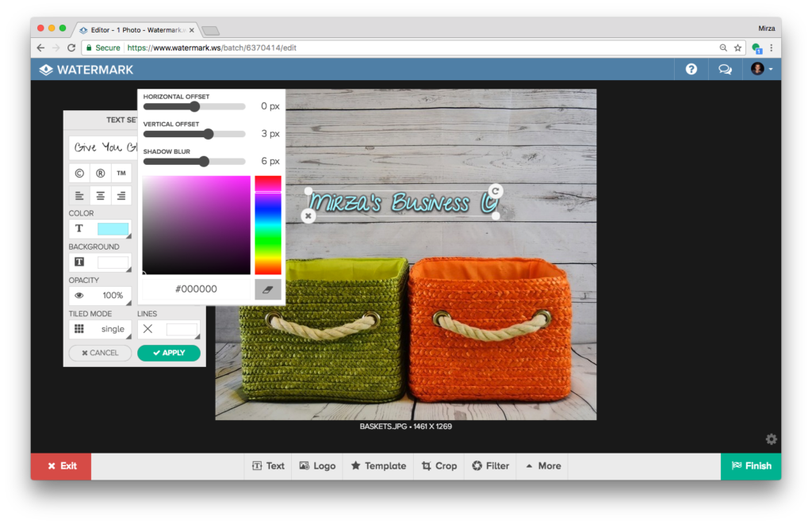Screen dimensions: 812x524
Task: Open the opacity 100% dropdown
Action: pos(113,296)
